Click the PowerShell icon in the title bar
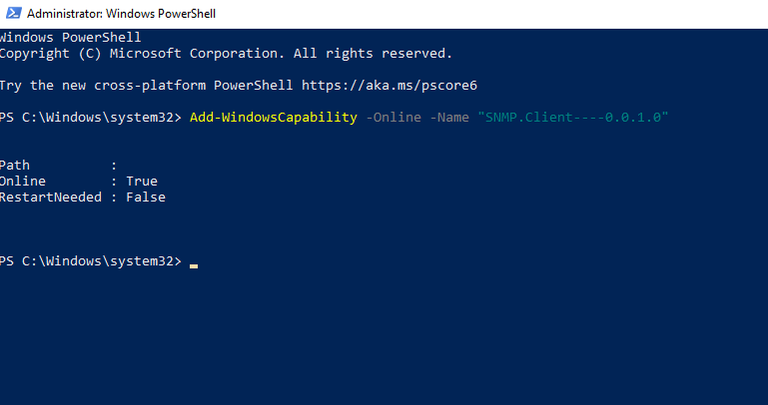The width and height of the screenshot is (768, 405). pos(11,14)
